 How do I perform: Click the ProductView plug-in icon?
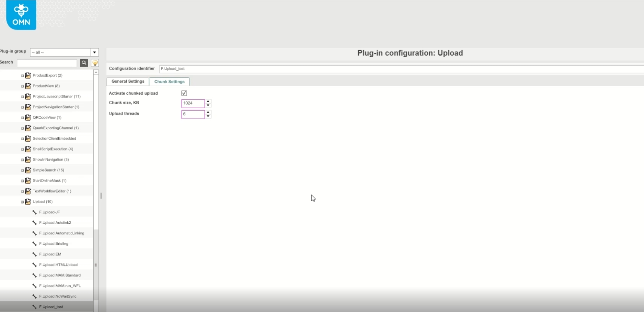pos(28,86)
